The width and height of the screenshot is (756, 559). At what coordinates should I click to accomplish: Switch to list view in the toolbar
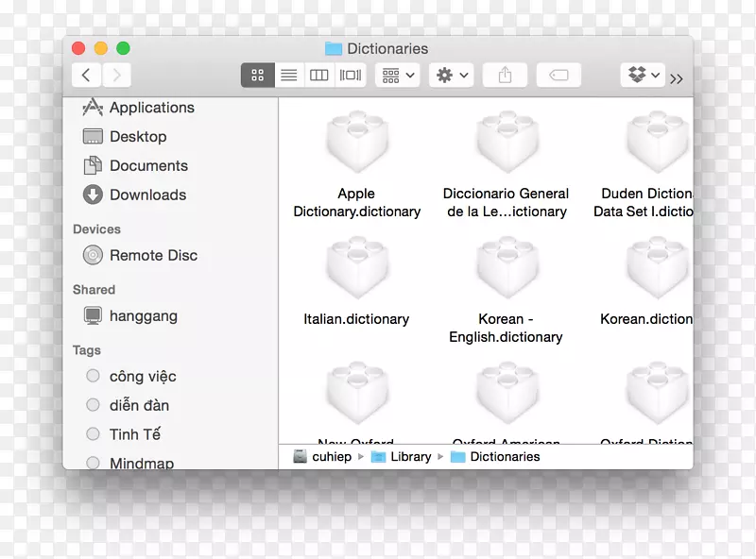[288, 75]
